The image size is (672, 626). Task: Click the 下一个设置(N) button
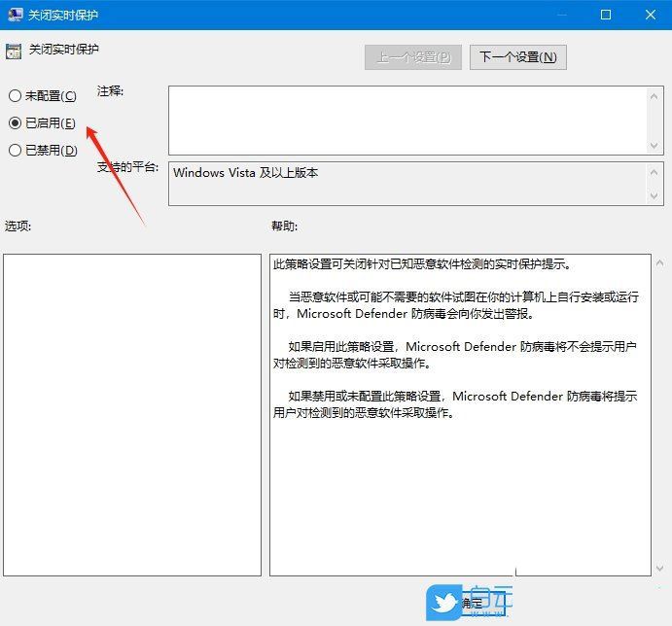coord(517,57)
